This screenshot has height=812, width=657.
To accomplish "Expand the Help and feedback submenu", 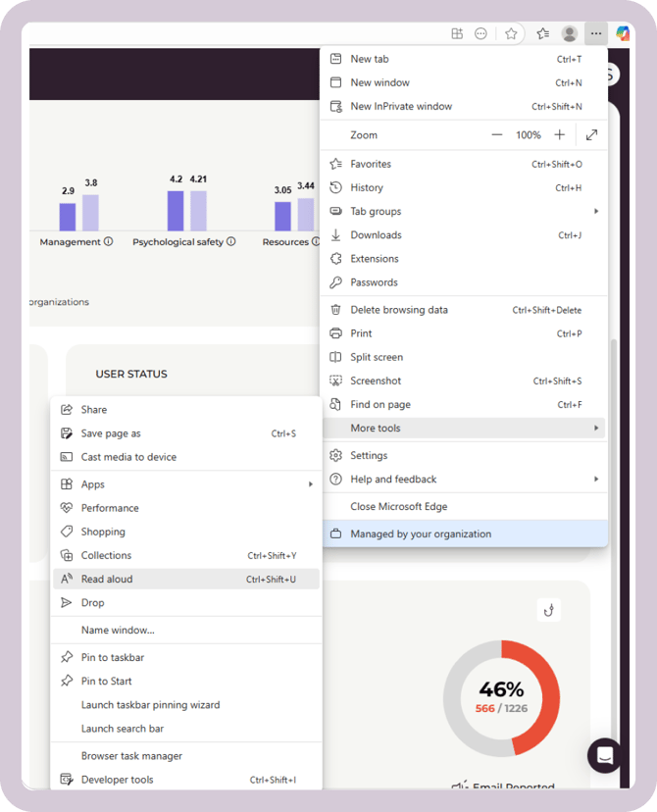I will [x=463, y=480].
